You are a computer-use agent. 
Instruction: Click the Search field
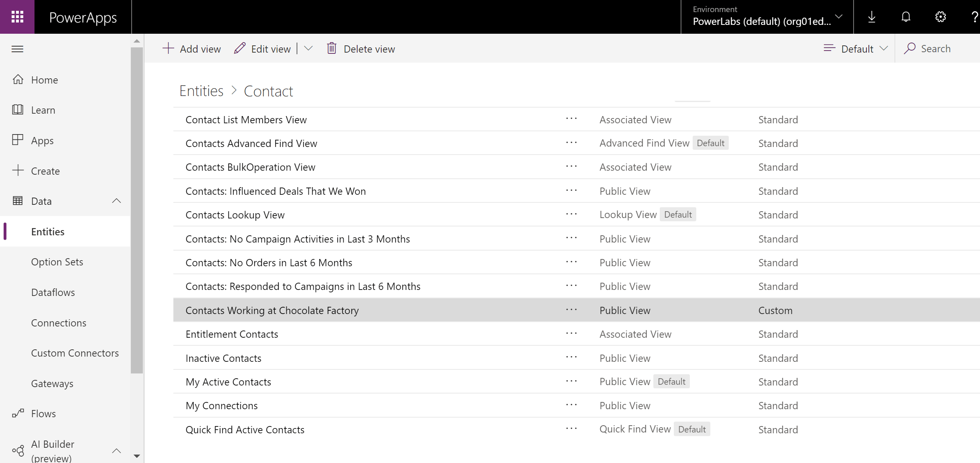(935, 49)
